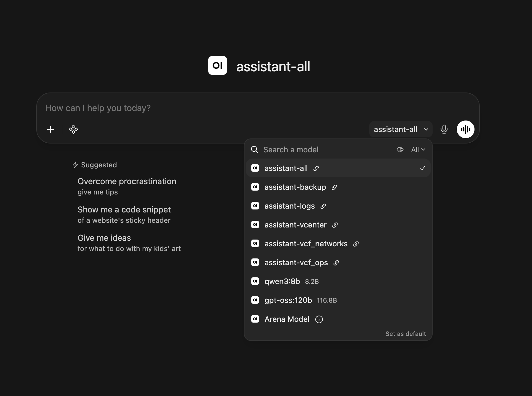Click the search magnifier icon in model list
The width and height of the screenshot is (532, 396).
(254, 149)
